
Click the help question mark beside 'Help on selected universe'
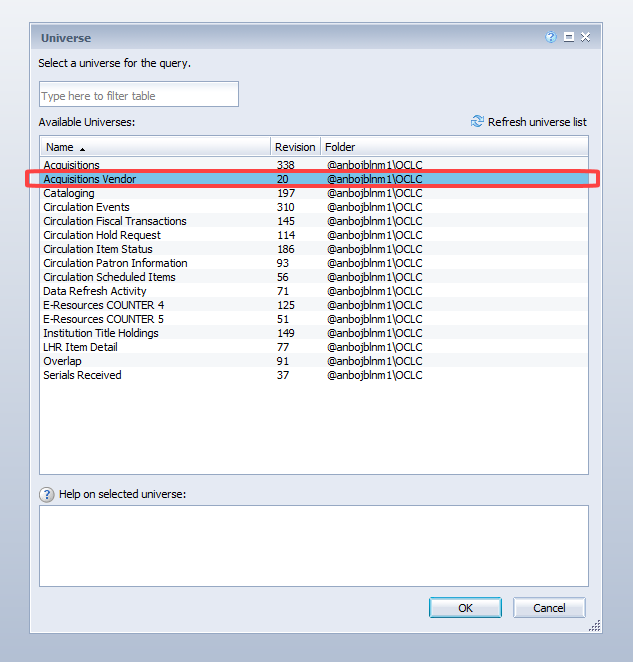pos(47,494)
